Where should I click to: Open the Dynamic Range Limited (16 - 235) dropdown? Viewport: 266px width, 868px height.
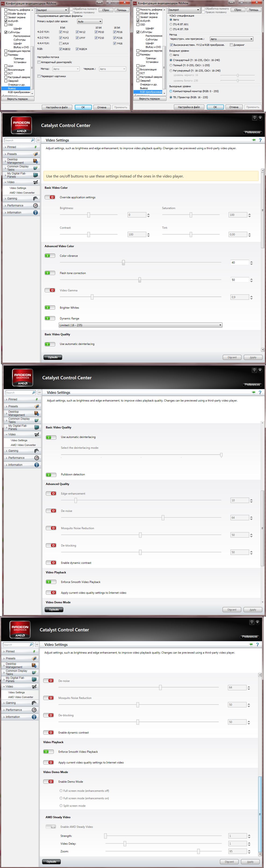coord(140,325)
